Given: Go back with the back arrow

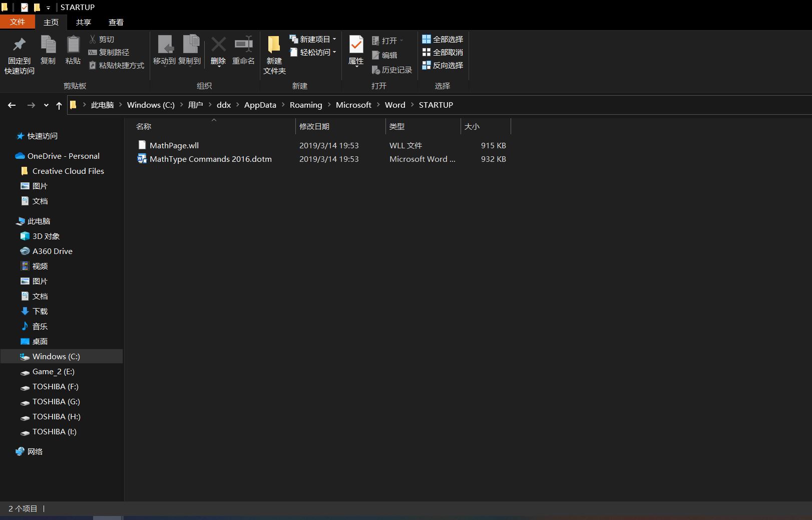Looking at the screenshot, I should pyautogui.click(x=12, y=105).
